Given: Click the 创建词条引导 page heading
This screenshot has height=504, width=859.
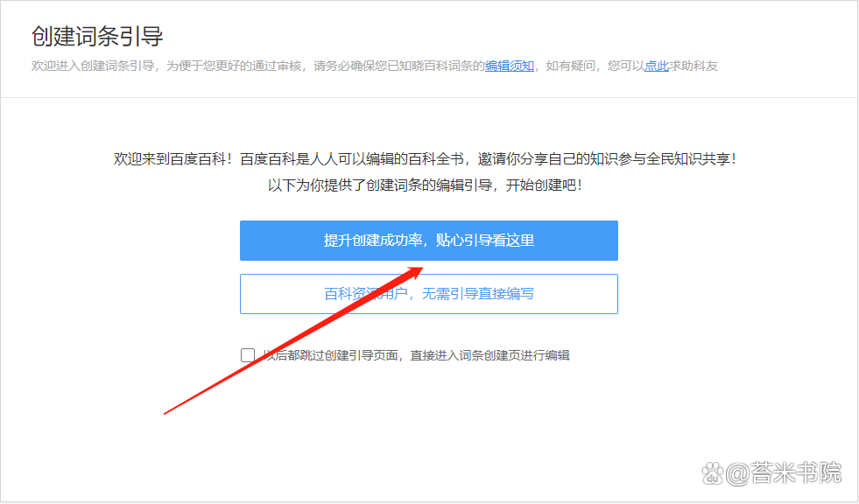Looking at the screenshot, I should pyautogui.click(x=97, y=37).
